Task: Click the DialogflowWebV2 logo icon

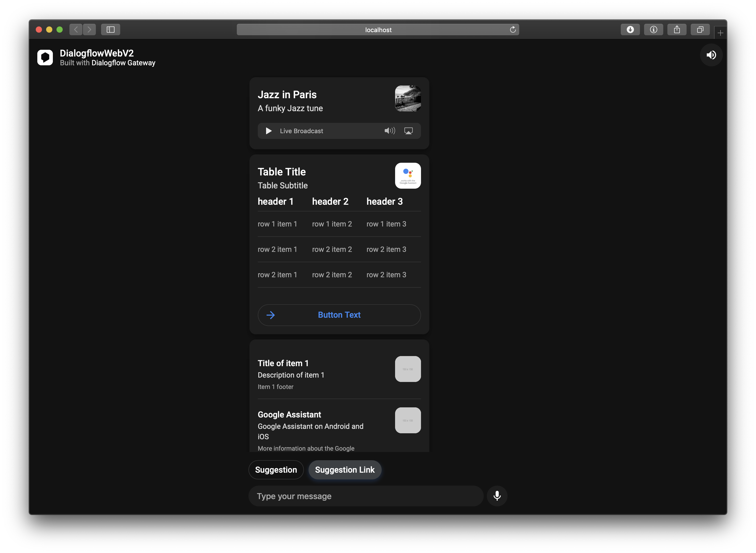Action: point(45,58)
